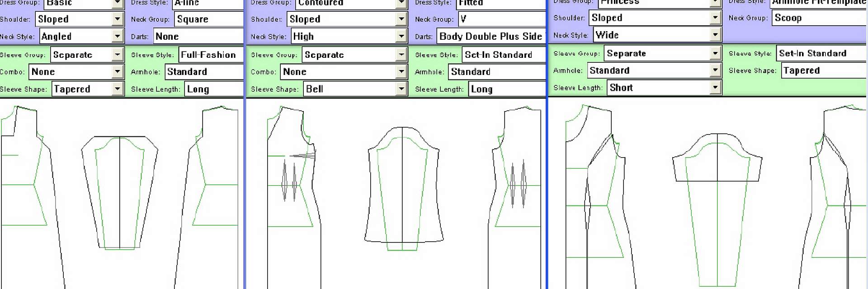Open the Neck Style dropdown showing Wide

715,35
